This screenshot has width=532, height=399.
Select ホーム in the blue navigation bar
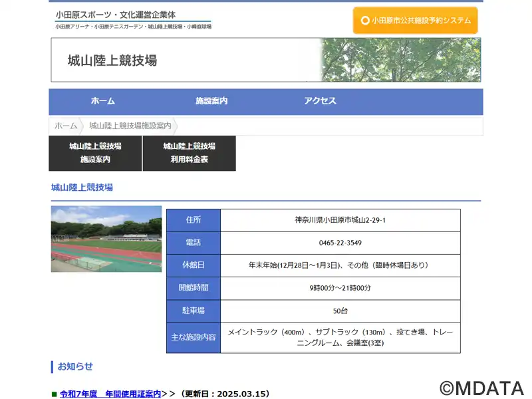pyautogui.click(x=102, y=101)
